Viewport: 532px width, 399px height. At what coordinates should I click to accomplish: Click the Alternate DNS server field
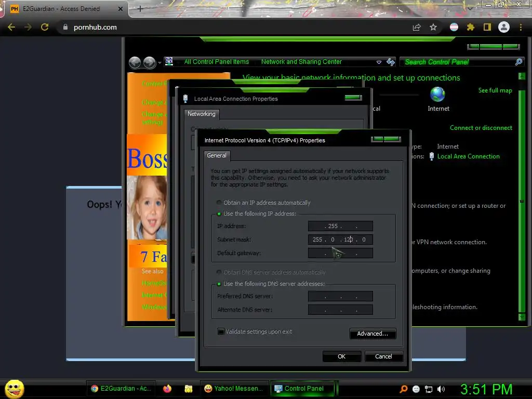click(340, 310)
